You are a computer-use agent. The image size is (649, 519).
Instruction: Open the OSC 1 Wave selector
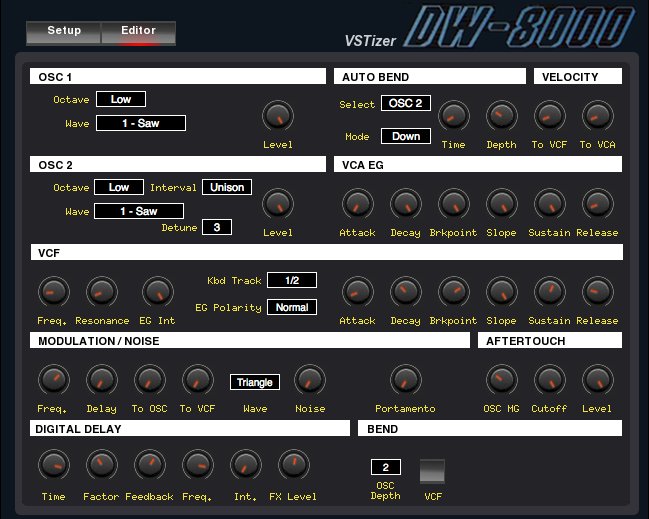click(x=141, y=123)
